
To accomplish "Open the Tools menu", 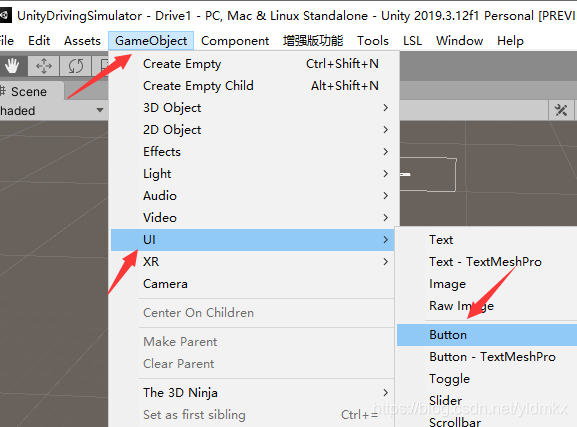I will tap(373, 40).
